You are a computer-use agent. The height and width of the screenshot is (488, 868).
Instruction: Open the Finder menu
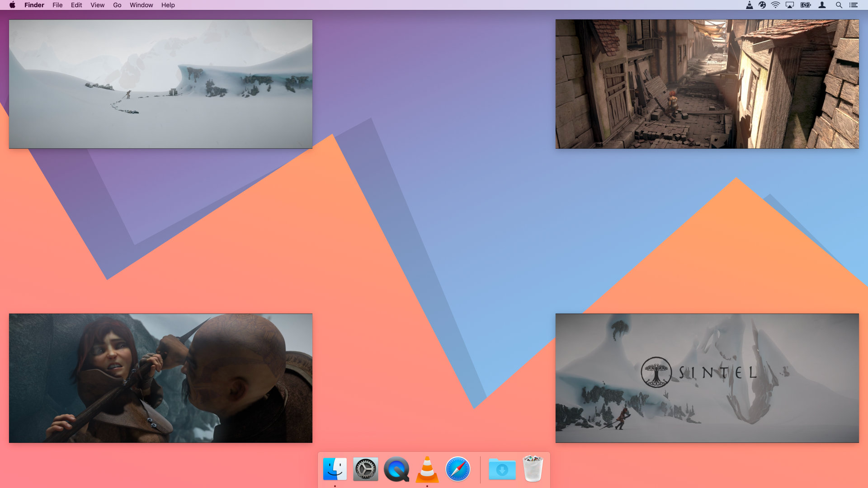point(34,5)
